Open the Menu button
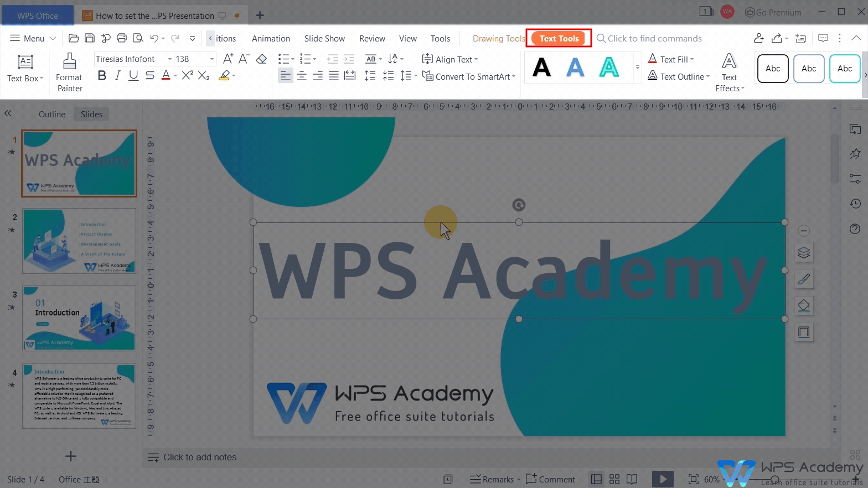This screenshot has width=868, height=488. [x=33, y=38]
